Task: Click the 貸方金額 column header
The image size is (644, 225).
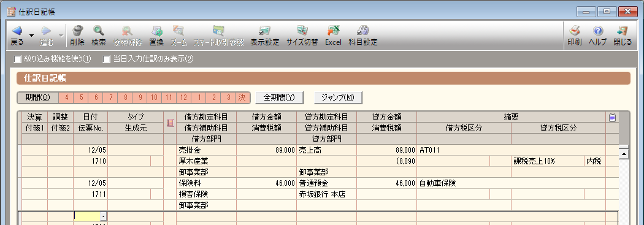Action: [386, 117]
